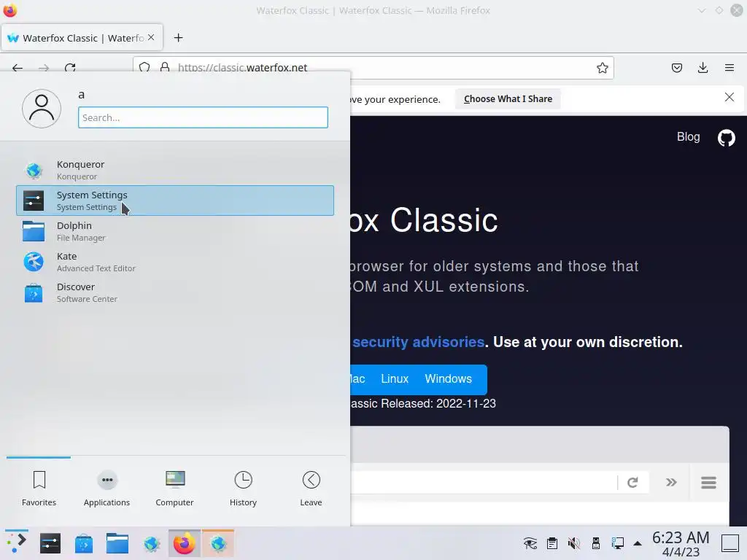Click the Firefox window keep-above diamond icon
This screenshot has width=747, height=560.
coord(719,10)
